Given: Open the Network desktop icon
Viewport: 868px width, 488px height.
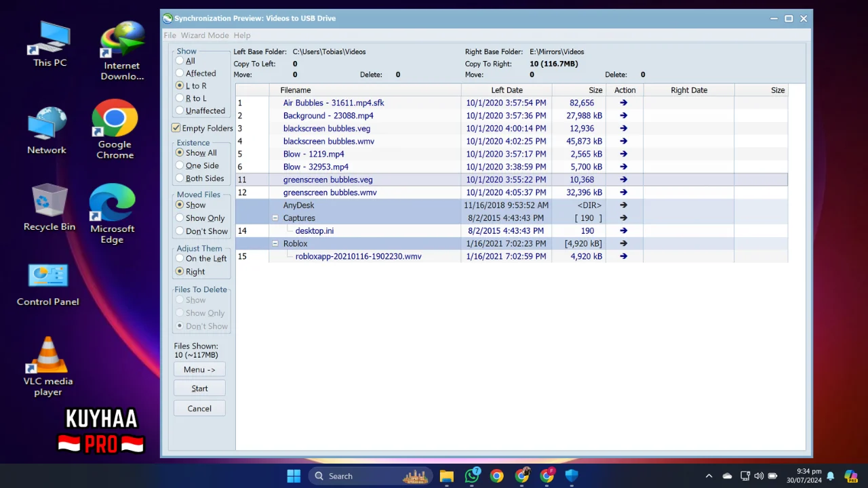Looking at the screenshot, I should coord(47,130).
